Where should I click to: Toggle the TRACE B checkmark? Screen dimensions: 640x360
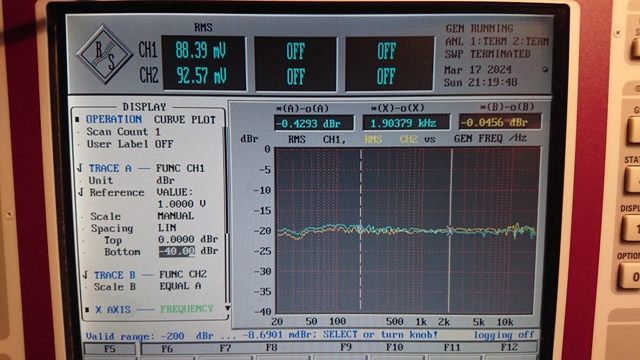[x=85, y=275]
